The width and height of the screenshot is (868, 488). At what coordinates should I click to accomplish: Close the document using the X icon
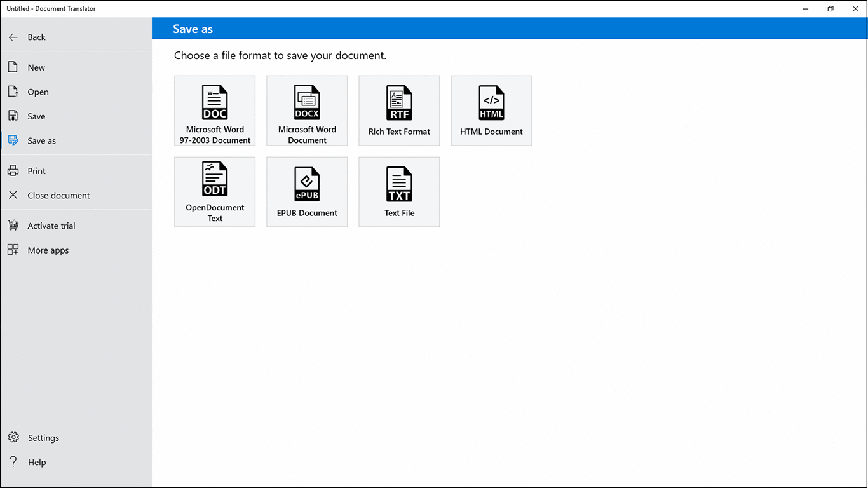pyautogui.click(x=13, y=195)
